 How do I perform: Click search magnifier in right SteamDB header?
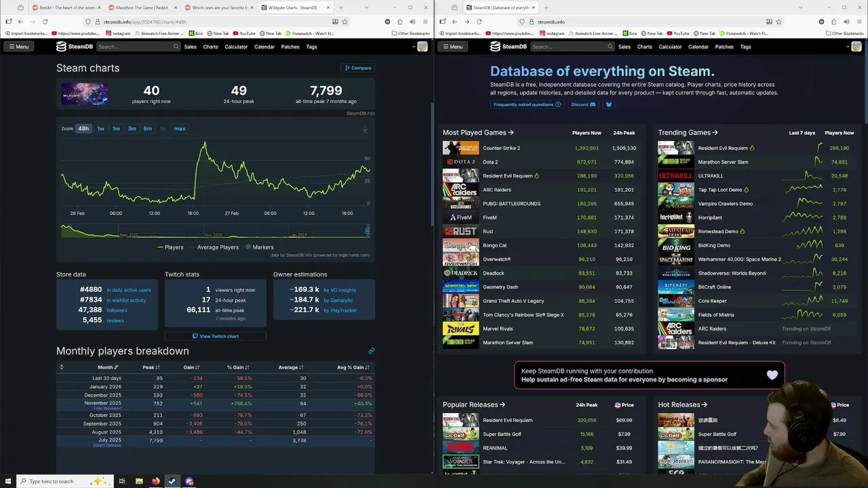[610, 47]
